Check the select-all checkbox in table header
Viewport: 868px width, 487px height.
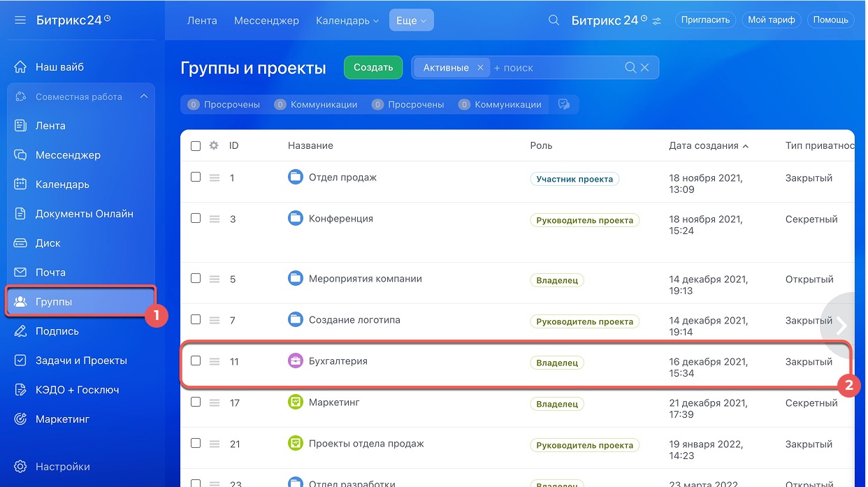coord(196,146)
